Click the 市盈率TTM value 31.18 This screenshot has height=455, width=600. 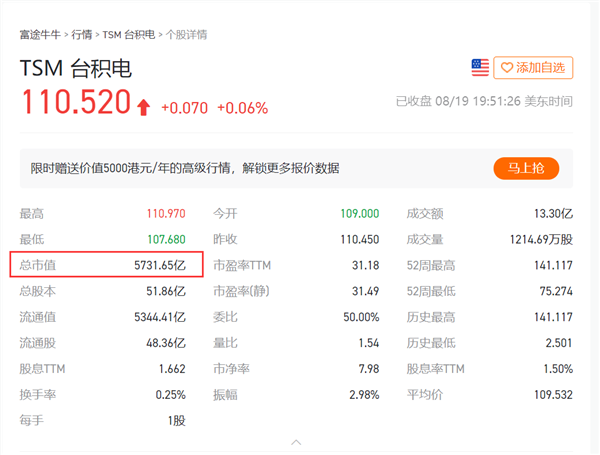pos(365,265)
